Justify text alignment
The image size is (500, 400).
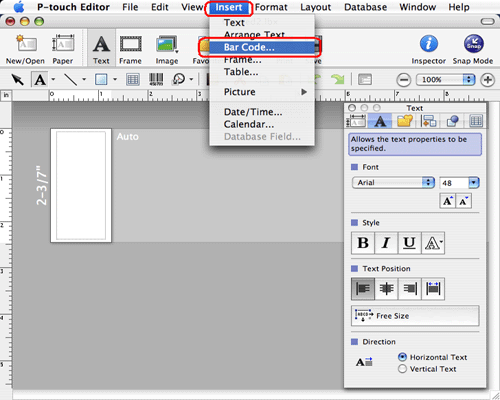[433, 289]
